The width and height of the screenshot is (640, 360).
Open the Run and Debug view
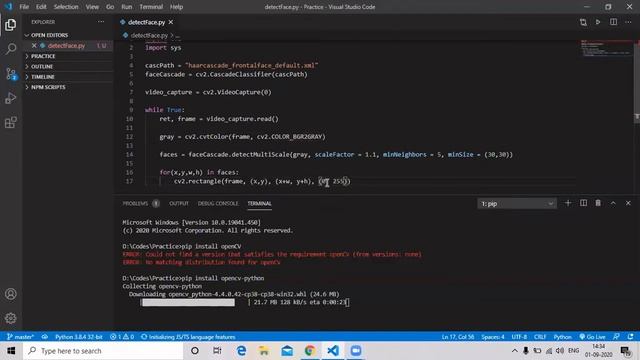pyautogui.click(x=11, y=98)
